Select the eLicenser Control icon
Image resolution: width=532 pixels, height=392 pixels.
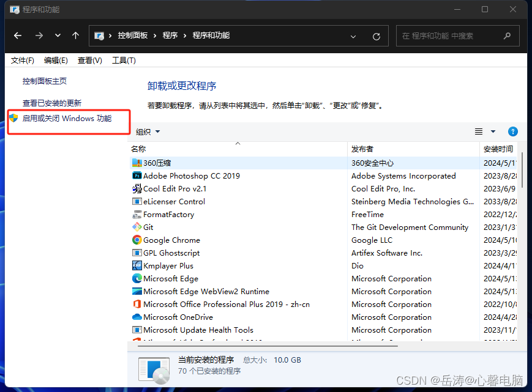137,202
